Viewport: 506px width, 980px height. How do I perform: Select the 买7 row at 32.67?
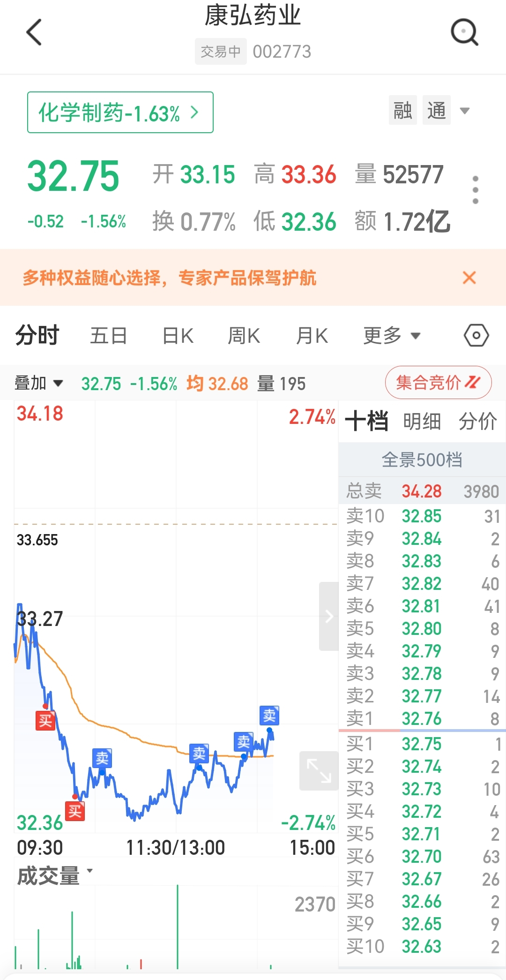(x=422, y=879)
